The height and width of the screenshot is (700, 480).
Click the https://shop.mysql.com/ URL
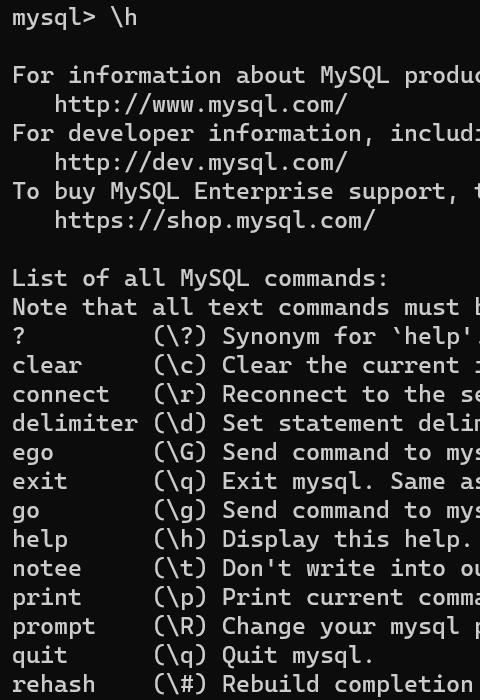[x=215, y=221]
